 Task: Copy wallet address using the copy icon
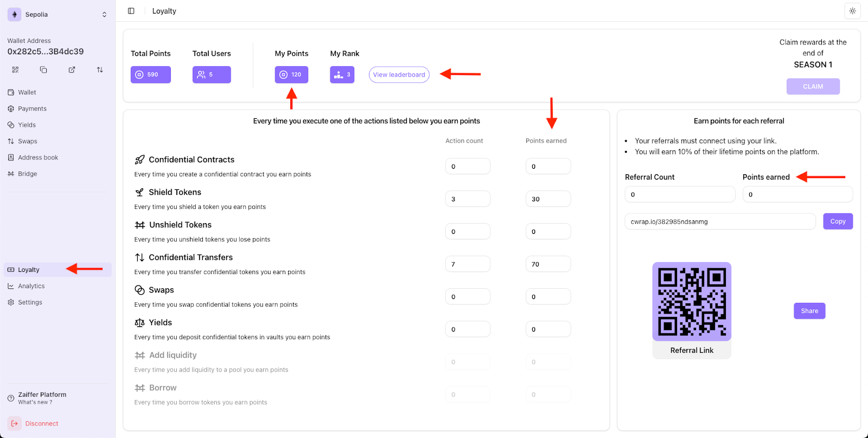point(43,69)
